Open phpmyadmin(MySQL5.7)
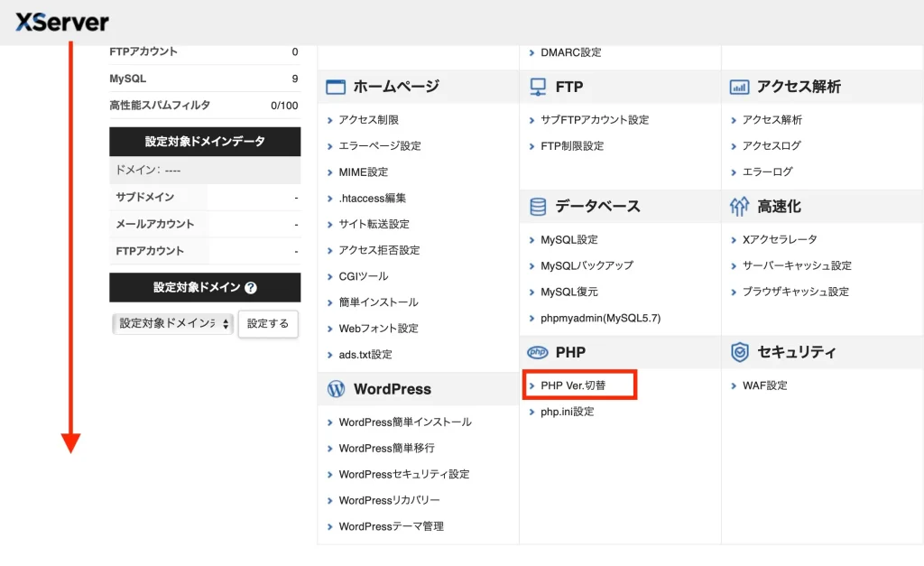Image resolution: width=924 pixels, height=566 pixels. [x=600, y=319]
